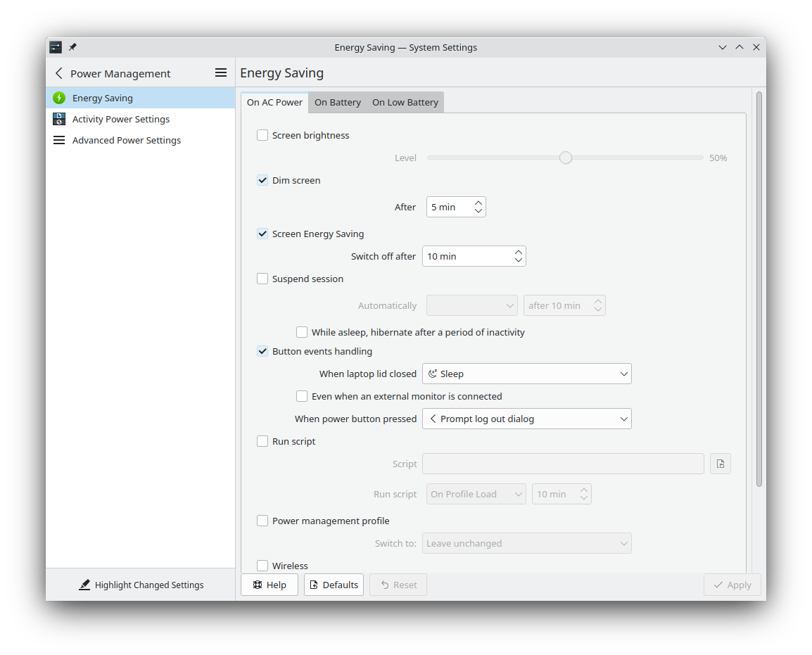Enable the Power management profile checkbox
This screenshot has width=812, height=655.
coord(262,521)
